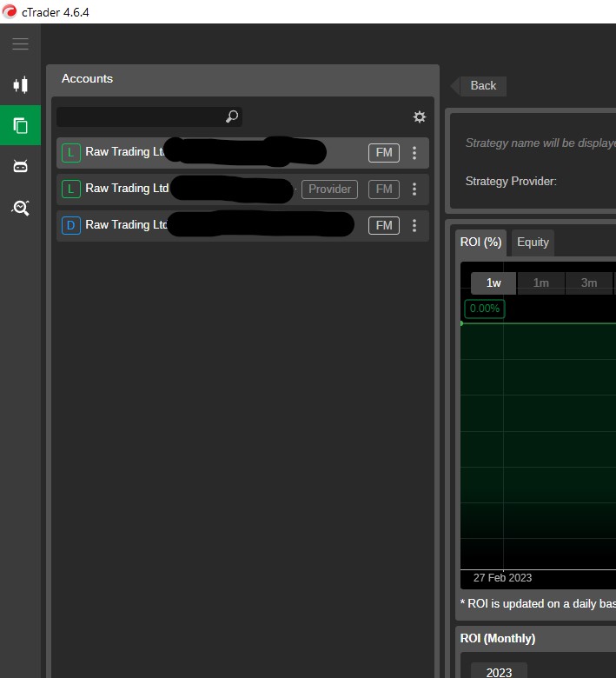Open the Analyze magnifier section
Viewport: 616px width, 678px height.
pos(20,208)
